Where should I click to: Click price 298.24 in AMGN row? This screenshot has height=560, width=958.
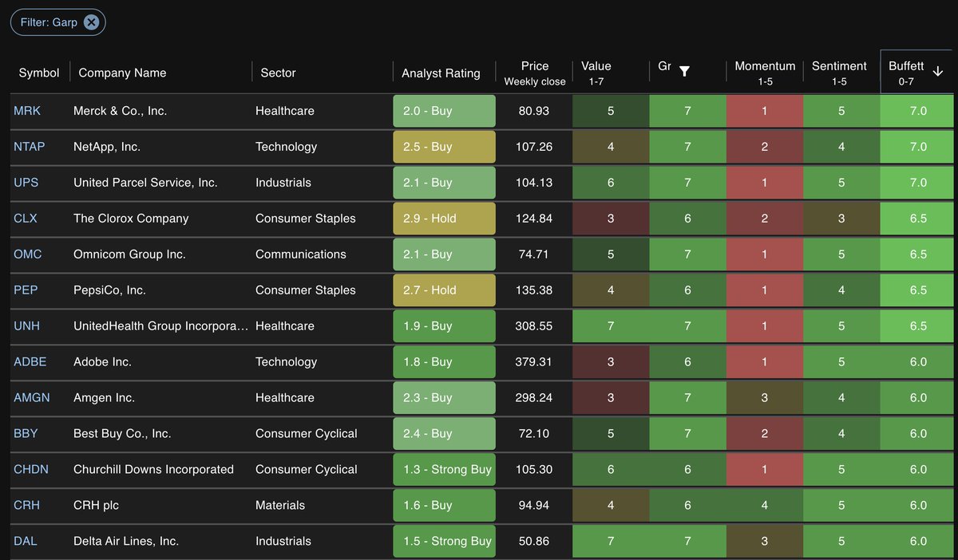534,398
